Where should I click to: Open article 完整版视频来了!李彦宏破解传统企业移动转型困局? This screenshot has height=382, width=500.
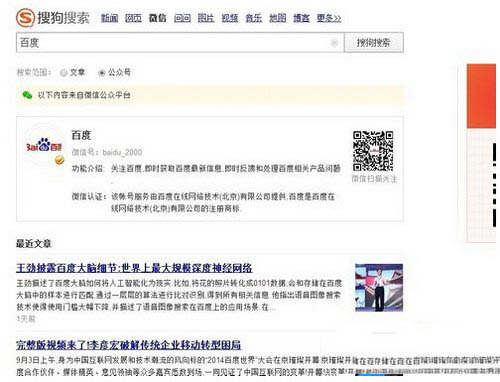point(129,345)
